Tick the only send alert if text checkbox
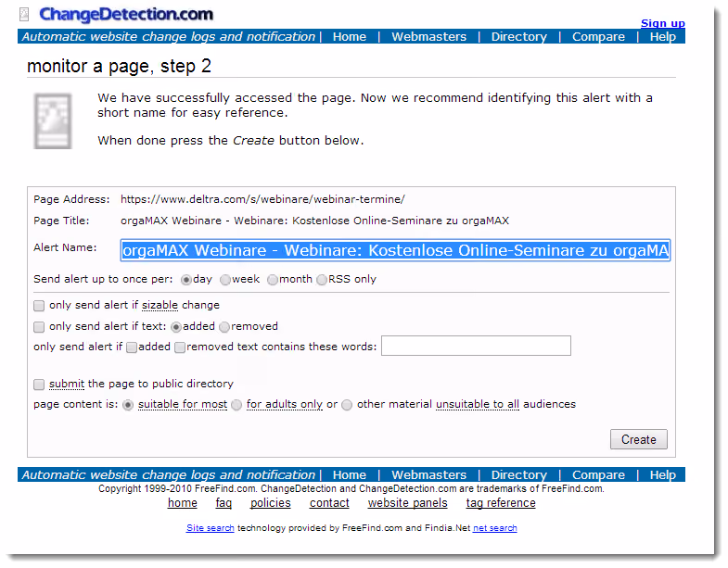 (39, 327)
